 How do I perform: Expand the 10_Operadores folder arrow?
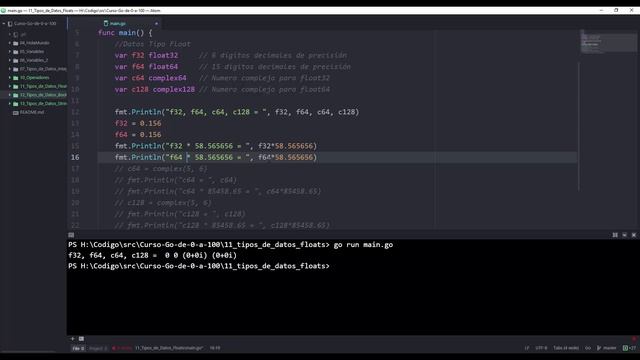[x=10, y=78]
